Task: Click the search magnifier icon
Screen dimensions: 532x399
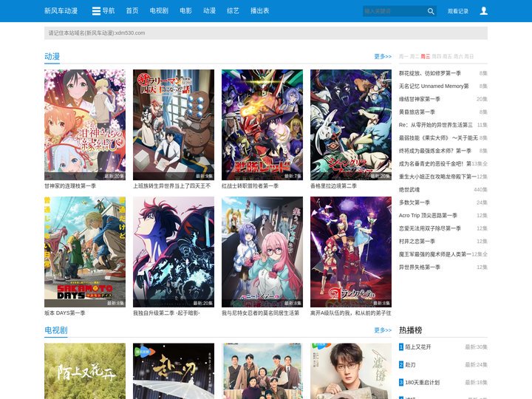Action: tap(431, 11)
